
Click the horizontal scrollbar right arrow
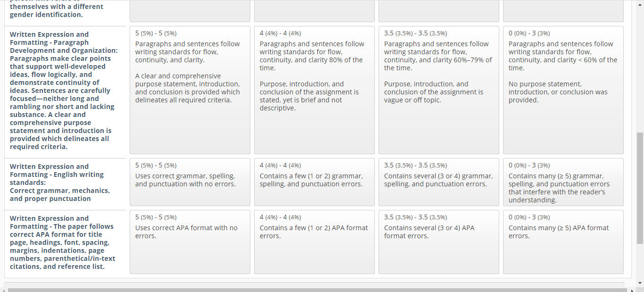(x=632, y=290)
